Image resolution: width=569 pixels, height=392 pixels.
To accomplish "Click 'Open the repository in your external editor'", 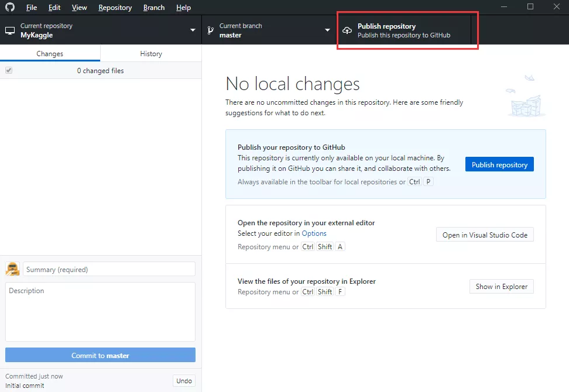I will pyautogui.click(x=306, y=223).
